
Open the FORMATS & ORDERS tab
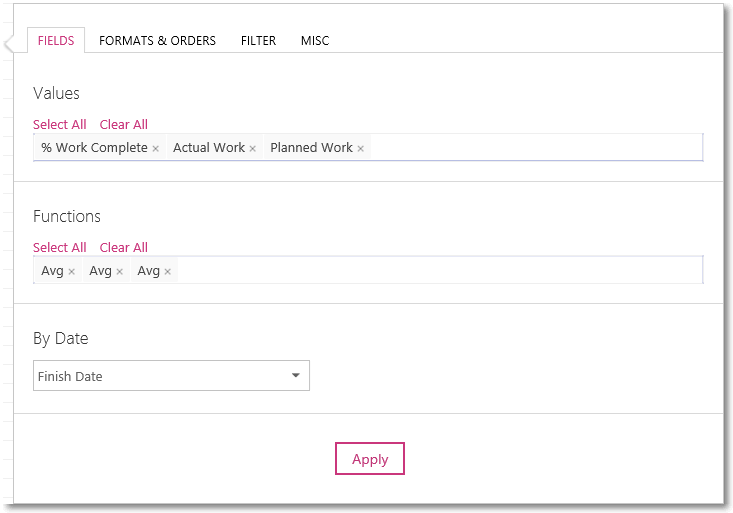[157, 41]
